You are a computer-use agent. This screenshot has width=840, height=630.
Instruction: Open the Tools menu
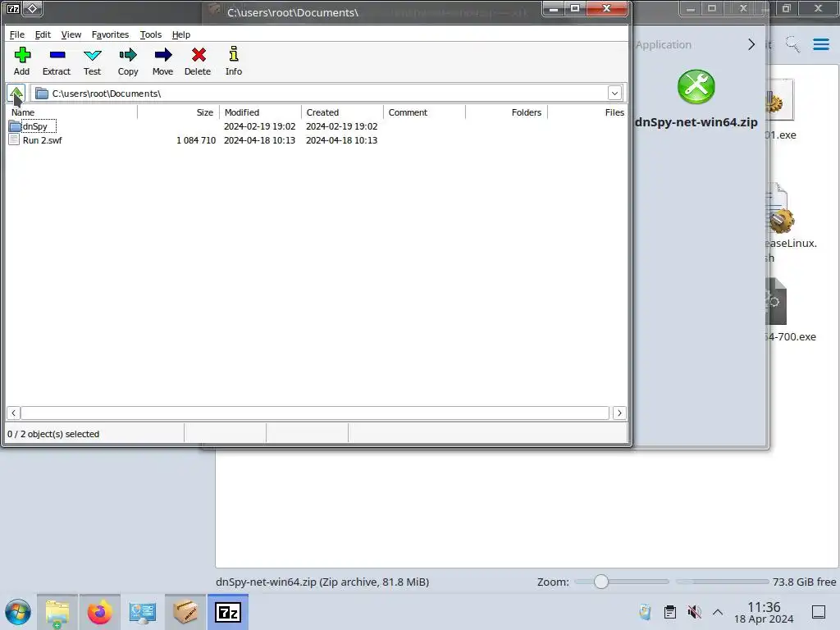pyautogui.click(x=151, y=34)
